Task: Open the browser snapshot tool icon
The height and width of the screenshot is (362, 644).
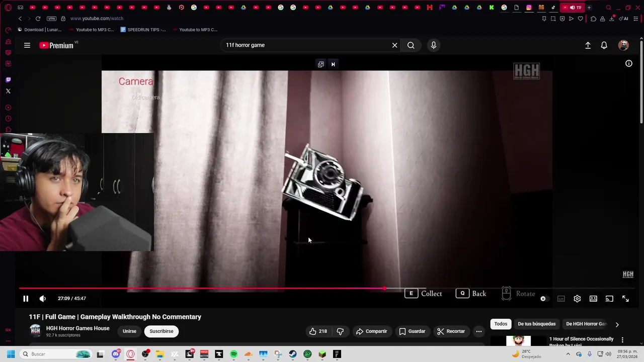Action: [553, 19]
